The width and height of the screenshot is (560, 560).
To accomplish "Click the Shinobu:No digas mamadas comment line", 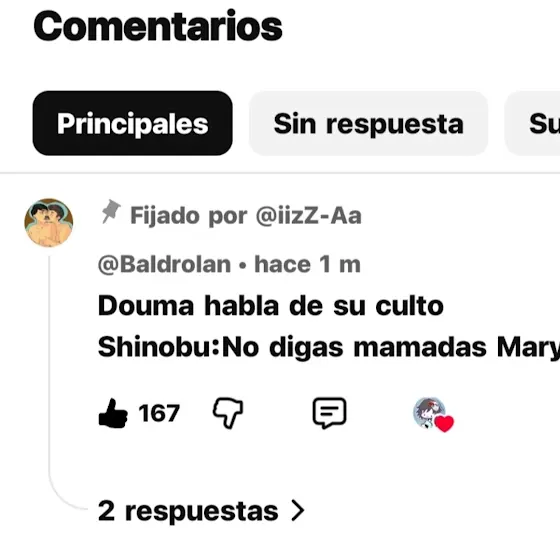I will [329, 347].
